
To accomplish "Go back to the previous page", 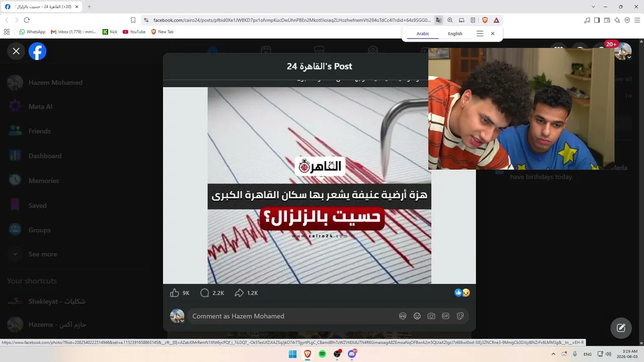I will pyautogui.click(x=7, y=20).
